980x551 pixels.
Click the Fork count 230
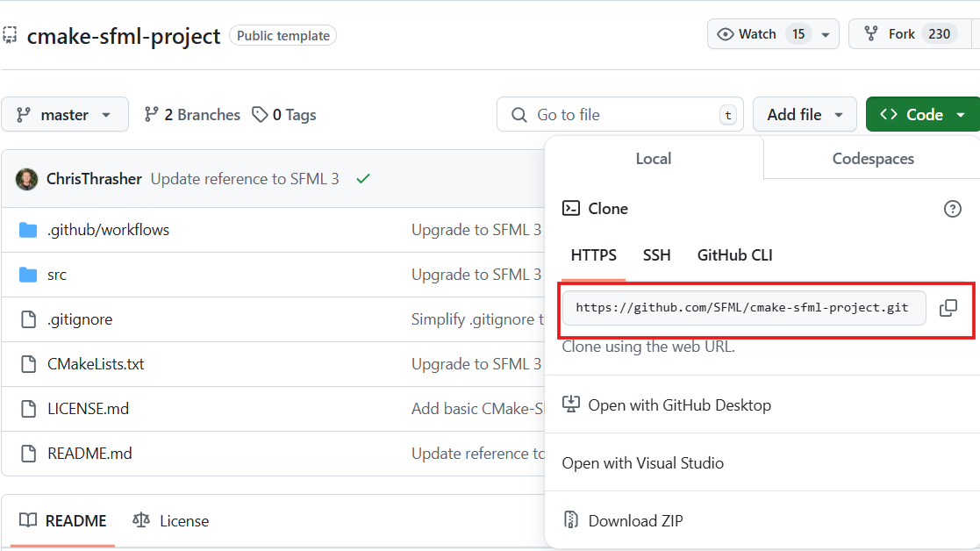939,33
